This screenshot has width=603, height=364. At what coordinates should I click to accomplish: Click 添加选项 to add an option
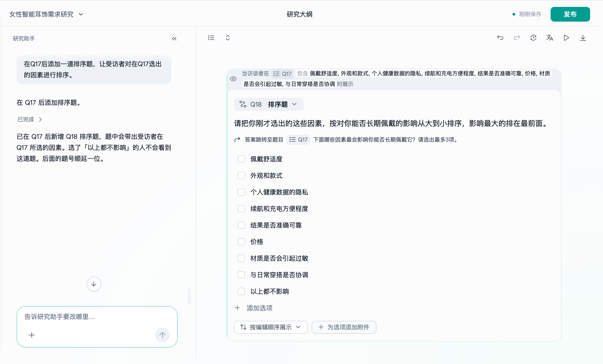pyautogui.click(x=254, y=308)
